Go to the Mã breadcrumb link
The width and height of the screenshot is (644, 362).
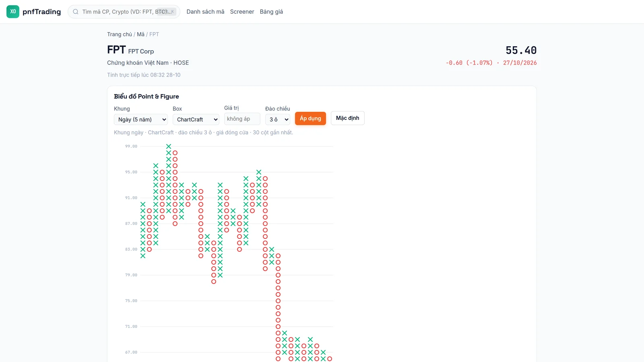coord(140,34)
